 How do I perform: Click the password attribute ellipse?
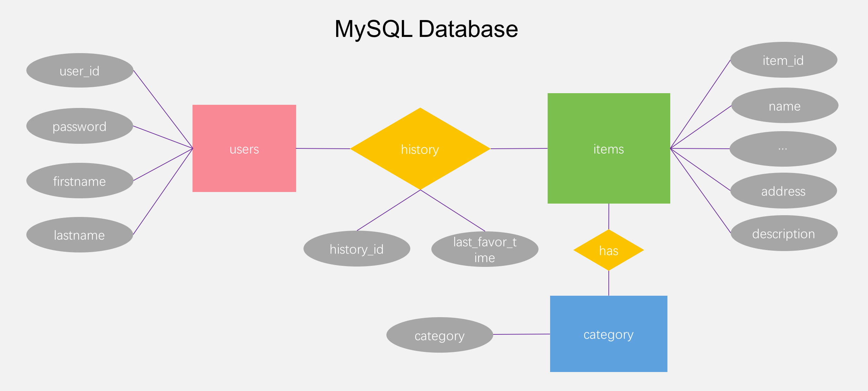[80, 126]
